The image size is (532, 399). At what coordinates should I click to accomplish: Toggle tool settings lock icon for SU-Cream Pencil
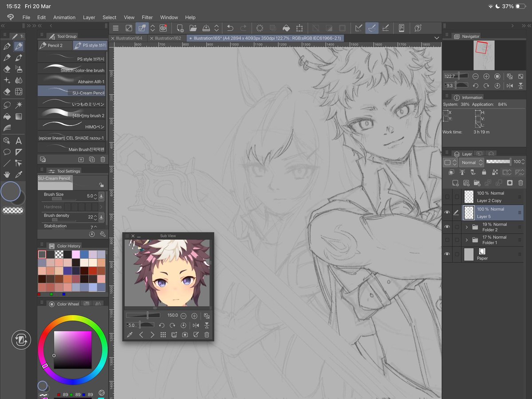101,185
